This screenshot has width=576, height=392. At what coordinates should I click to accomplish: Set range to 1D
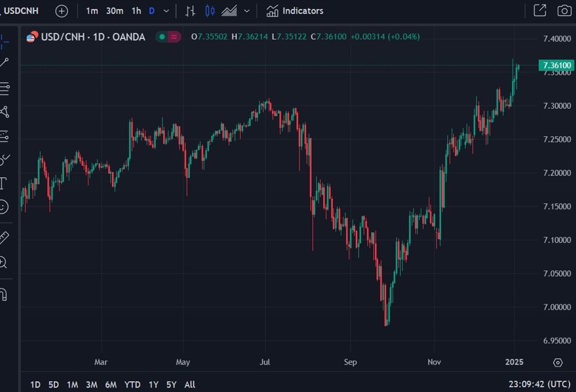click(35, 385)
